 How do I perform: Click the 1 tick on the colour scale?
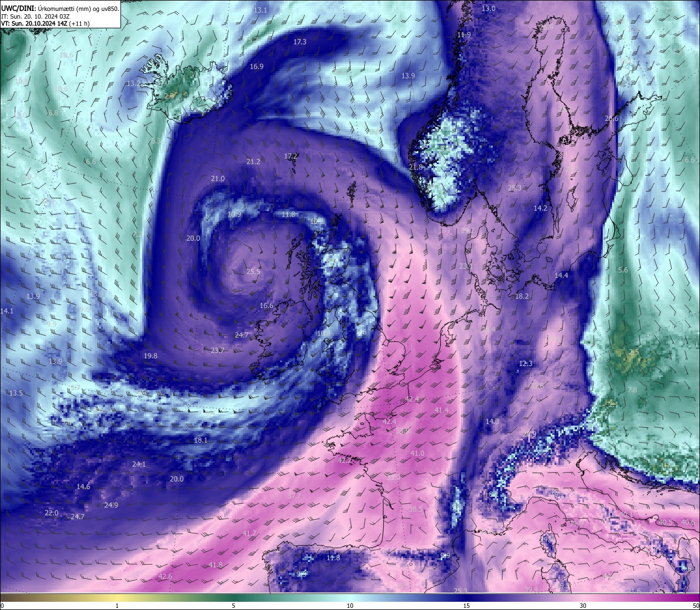click(117, 605)
